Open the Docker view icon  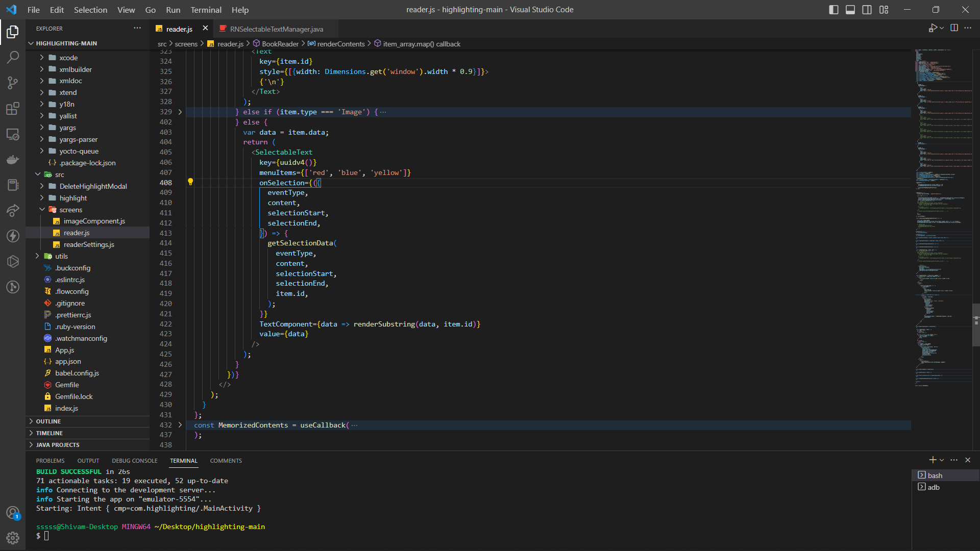click(x=13, y=160)
